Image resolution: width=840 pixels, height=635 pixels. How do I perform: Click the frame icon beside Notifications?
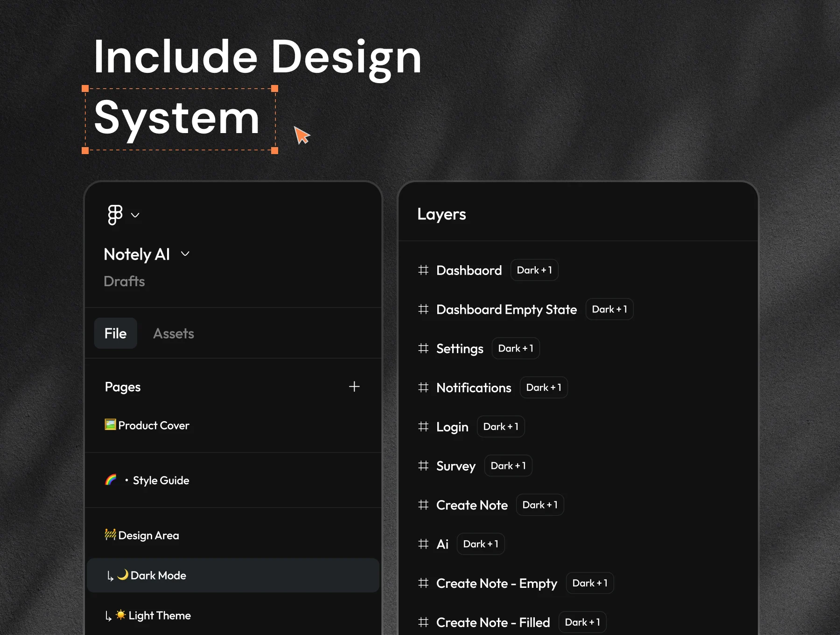(423, 388)
